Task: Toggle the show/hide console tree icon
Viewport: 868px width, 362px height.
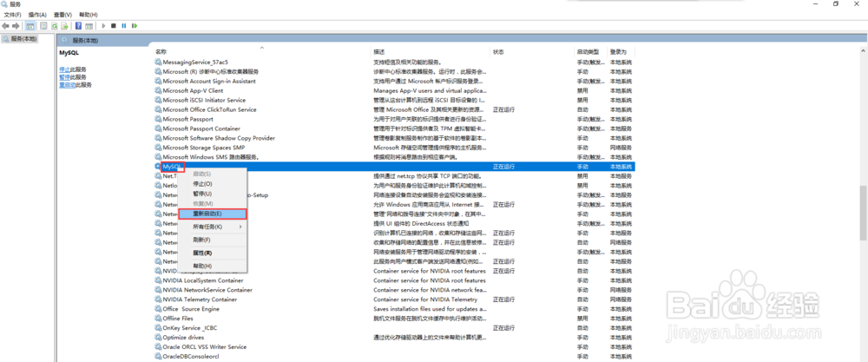Action: (x=30, y=25)
